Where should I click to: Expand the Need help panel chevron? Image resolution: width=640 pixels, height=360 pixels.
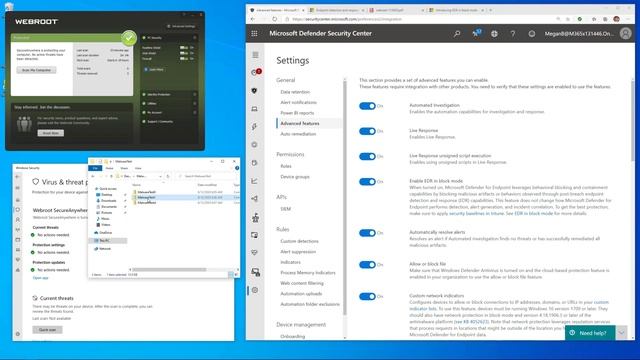click(x=621, y=333)
